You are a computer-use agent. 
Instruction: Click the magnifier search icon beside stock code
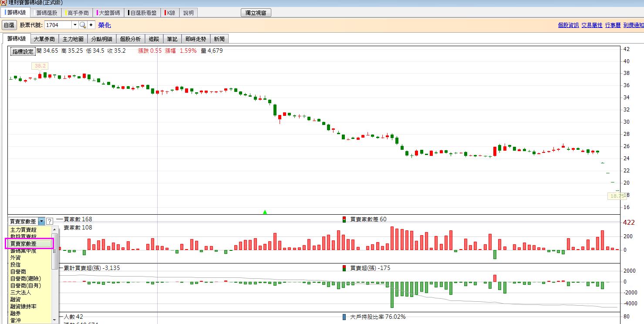tap(82, 25)
